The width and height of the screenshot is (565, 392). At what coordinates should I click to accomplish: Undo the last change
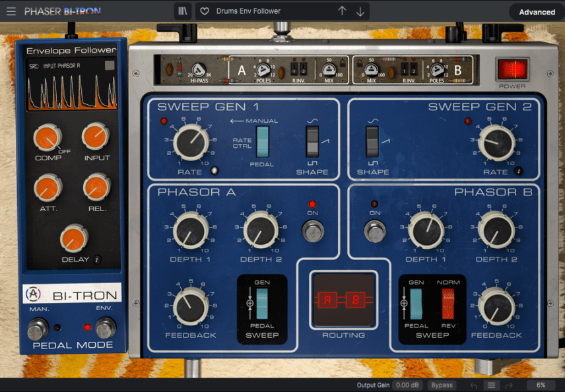(x=474, y=385)
